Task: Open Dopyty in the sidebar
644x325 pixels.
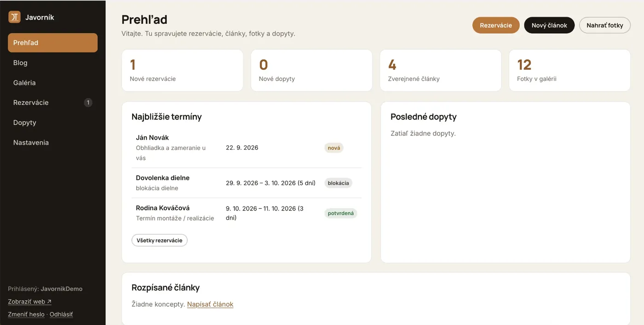Action: [52, 123]
